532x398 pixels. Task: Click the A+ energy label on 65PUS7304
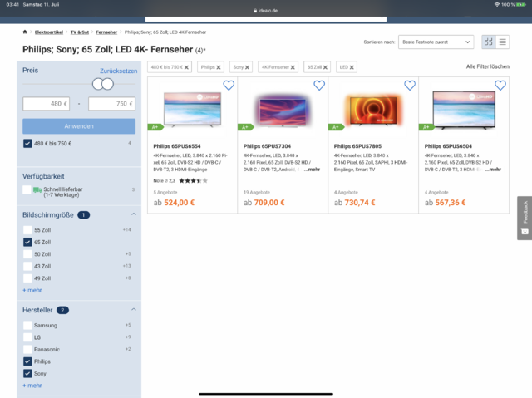[x=246, y=127]
